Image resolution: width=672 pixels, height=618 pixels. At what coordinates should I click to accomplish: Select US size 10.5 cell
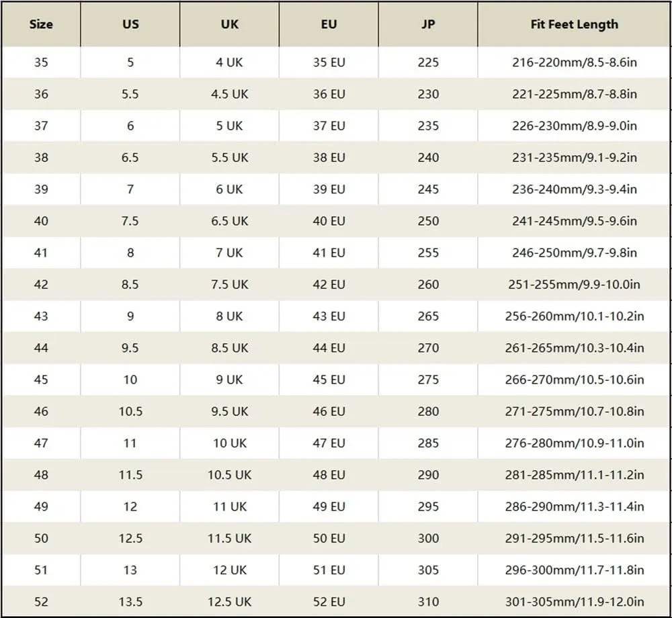coord(130,411)
